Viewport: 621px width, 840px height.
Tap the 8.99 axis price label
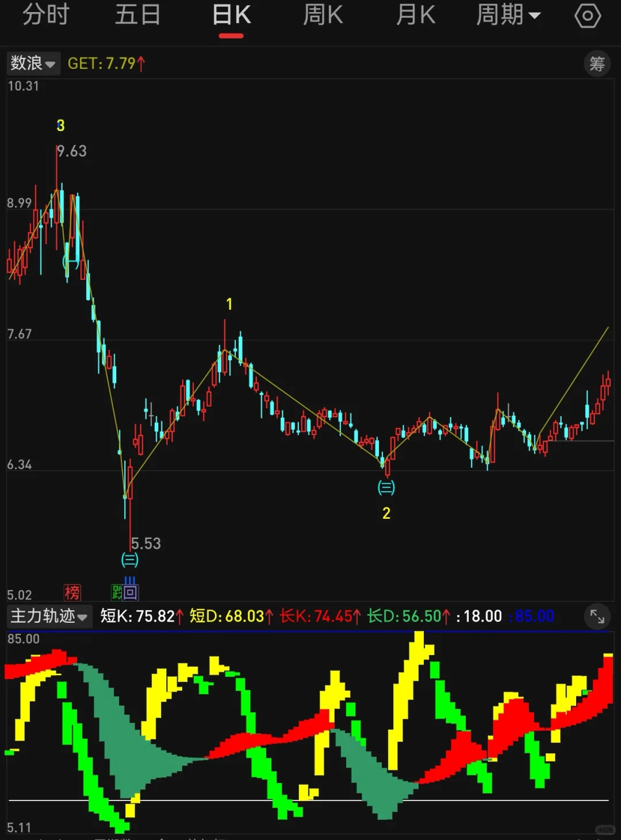point(20,203)
